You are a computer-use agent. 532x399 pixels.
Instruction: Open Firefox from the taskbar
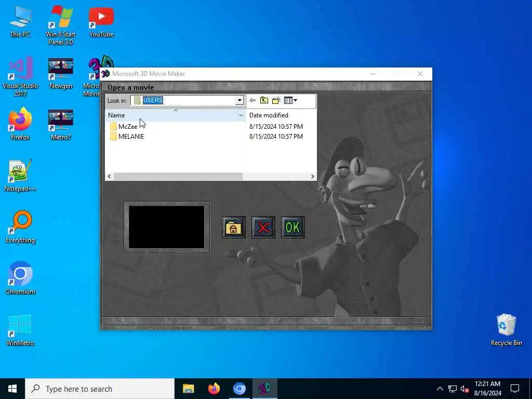214,389
